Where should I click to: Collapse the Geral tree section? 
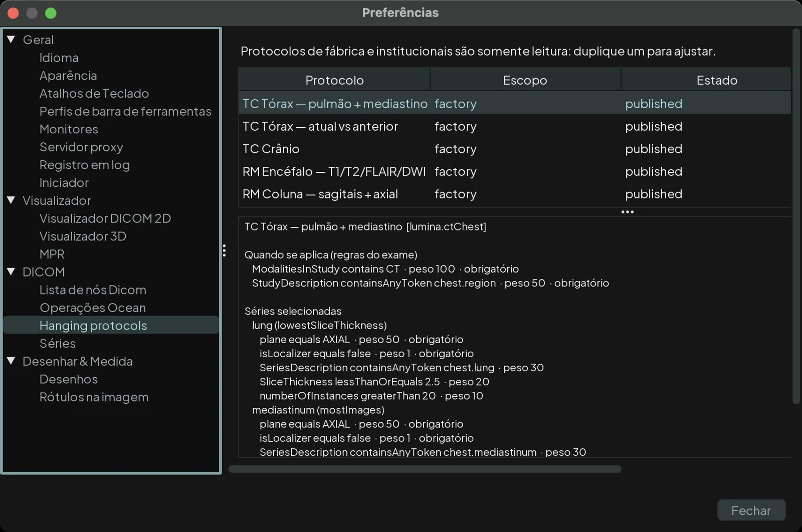point(11,39)
